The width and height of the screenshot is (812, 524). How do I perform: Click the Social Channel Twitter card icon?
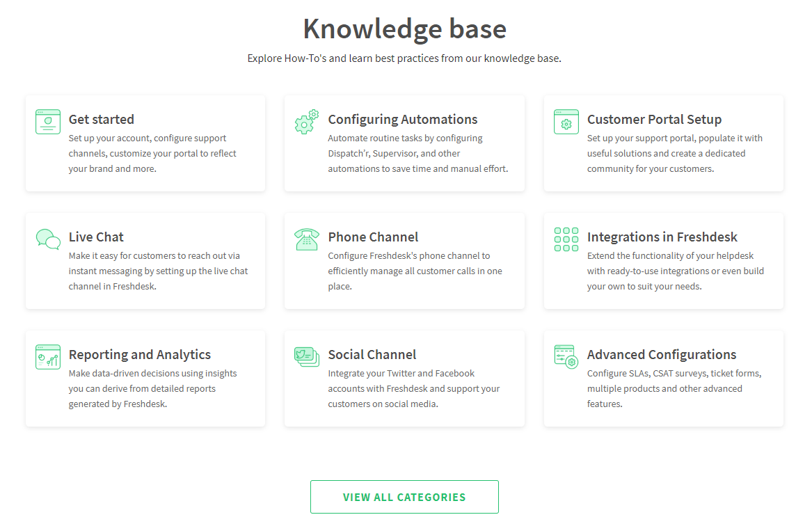307,357
